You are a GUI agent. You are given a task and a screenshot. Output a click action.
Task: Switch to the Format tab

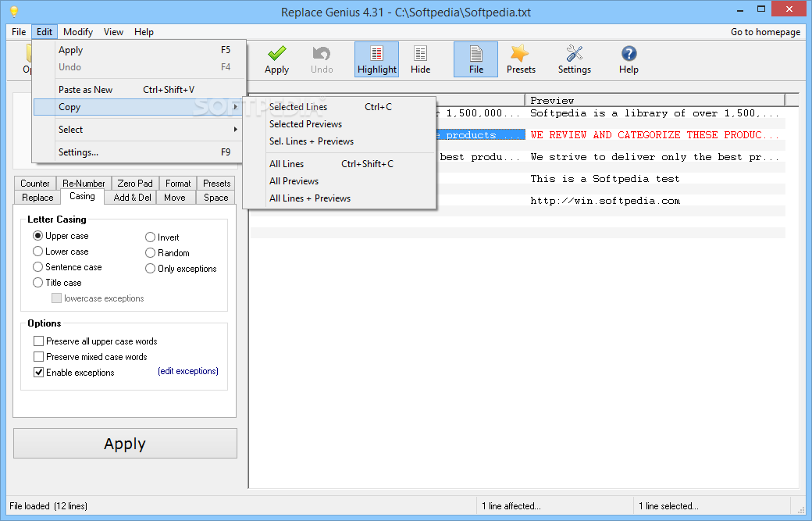tap(178, 184)
